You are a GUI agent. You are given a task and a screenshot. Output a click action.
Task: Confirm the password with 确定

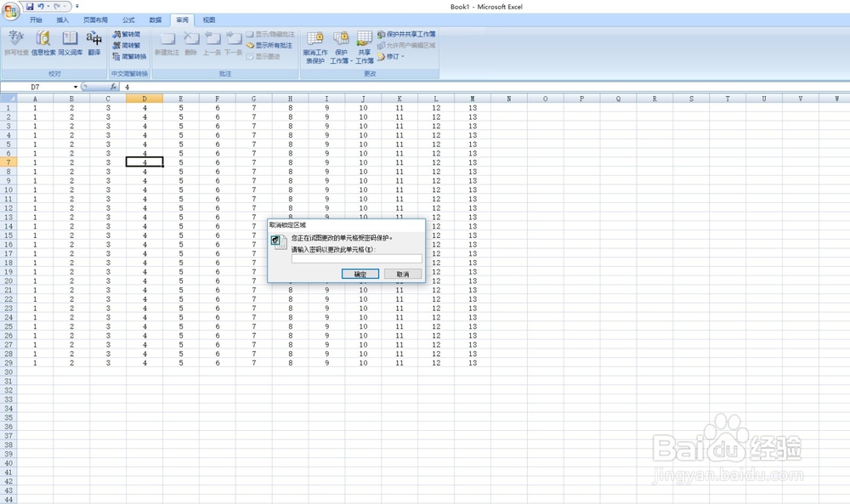360,275
